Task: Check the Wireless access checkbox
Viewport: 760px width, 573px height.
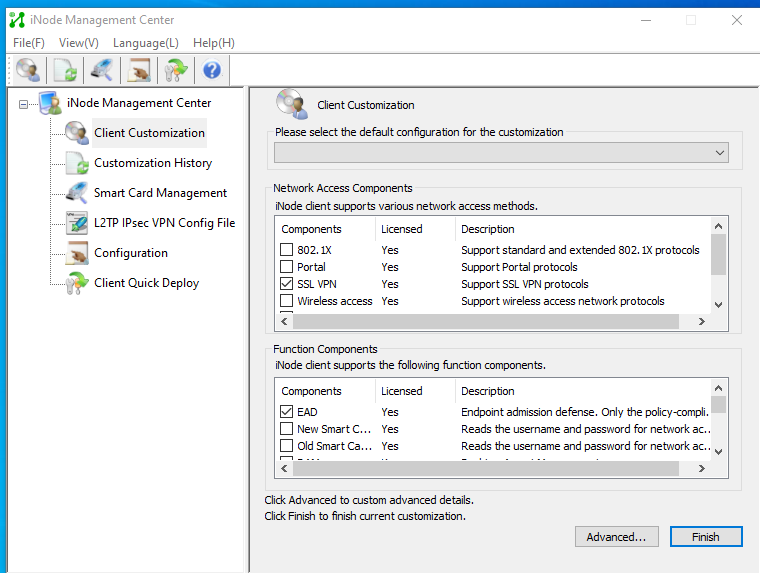Action: (x=287, y=301)
